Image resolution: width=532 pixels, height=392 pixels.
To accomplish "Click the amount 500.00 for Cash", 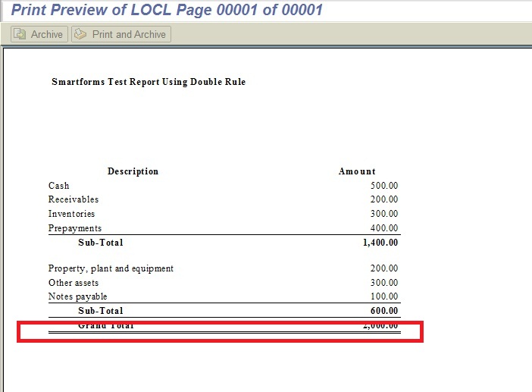I will [x=384, y=186].
